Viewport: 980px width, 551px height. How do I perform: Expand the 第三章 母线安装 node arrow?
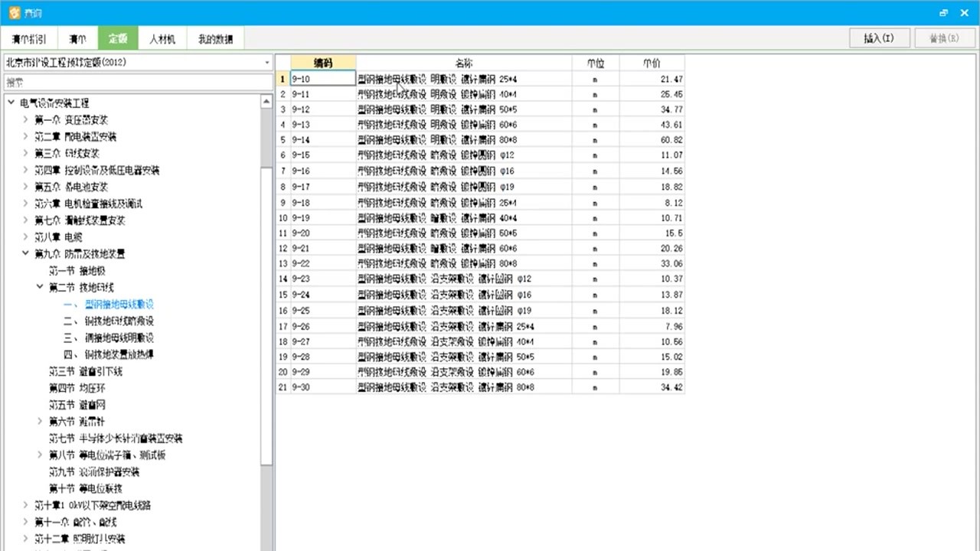pyautogui.click(x=25, y=153)
